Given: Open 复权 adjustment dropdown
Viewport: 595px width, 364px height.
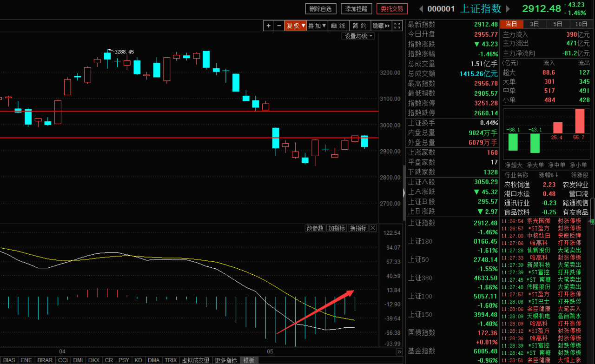Looking at the screenshot, I should coord(296,26).
